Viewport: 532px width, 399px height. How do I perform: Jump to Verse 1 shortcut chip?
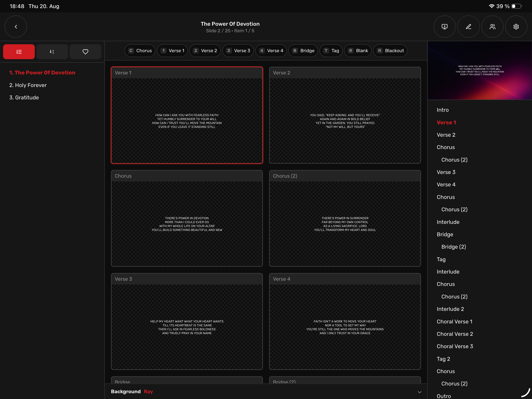click(172, 51)
